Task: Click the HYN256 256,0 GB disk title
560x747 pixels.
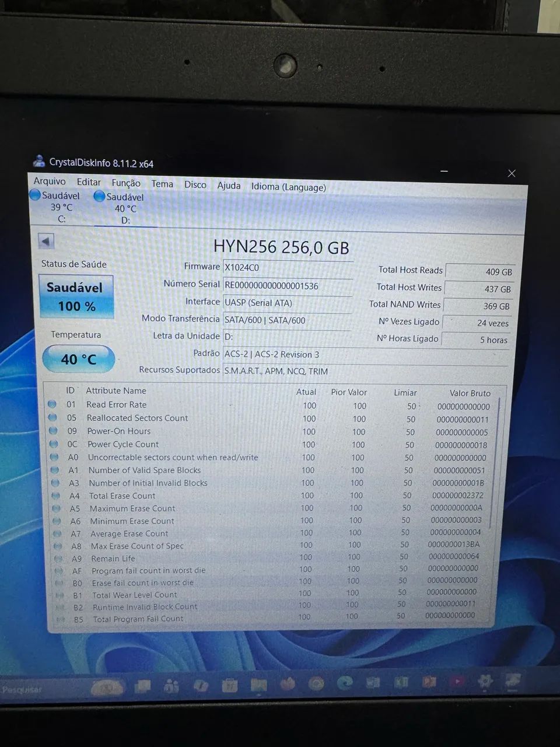Action: click(x=281, y=247)
